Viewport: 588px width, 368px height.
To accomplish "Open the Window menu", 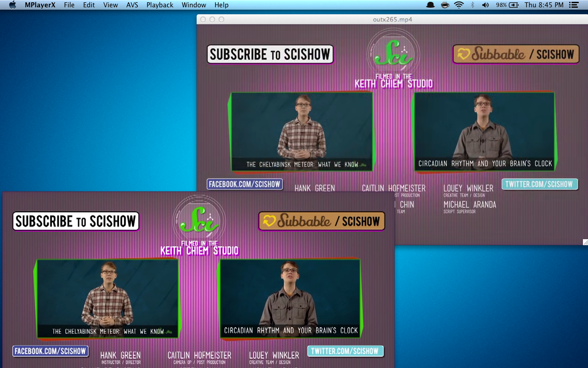I will (x=194, y=5).
